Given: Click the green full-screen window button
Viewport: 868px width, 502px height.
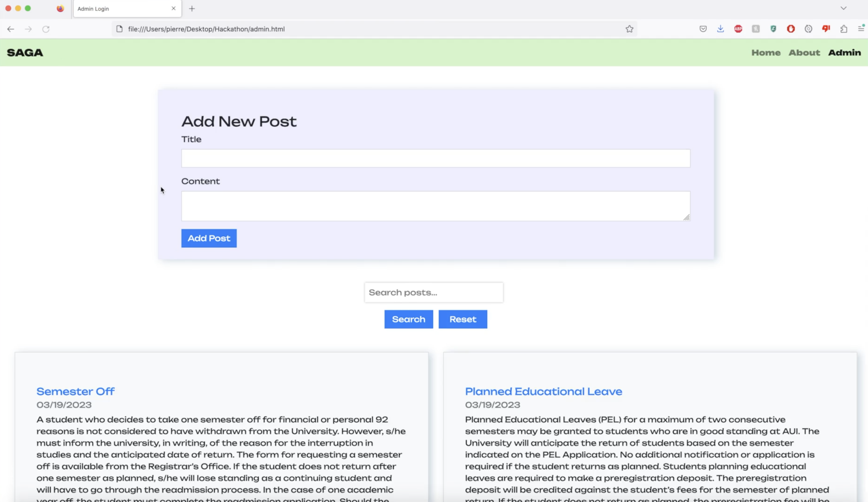Looking at the screenshot, I should click(x=28, y=8).
